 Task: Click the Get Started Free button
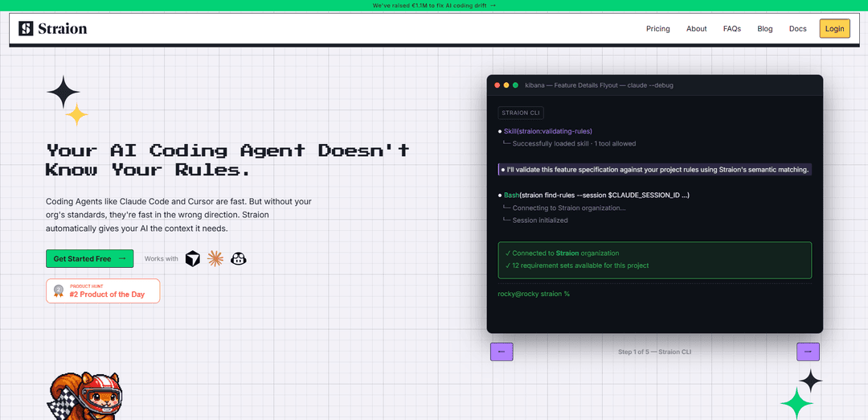pyautogui.click(x=89, y=258)
